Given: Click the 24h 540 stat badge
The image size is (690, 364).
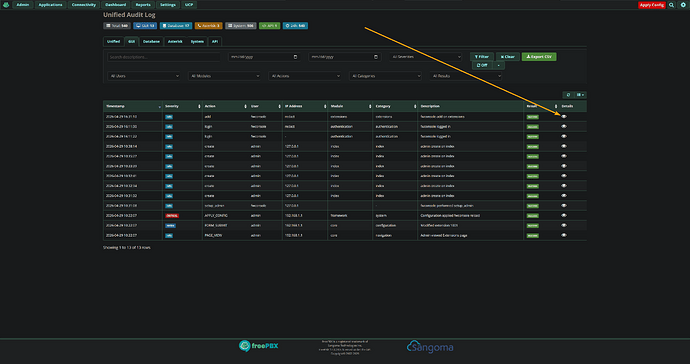Looking at the screenshot, I should point(295,26).
